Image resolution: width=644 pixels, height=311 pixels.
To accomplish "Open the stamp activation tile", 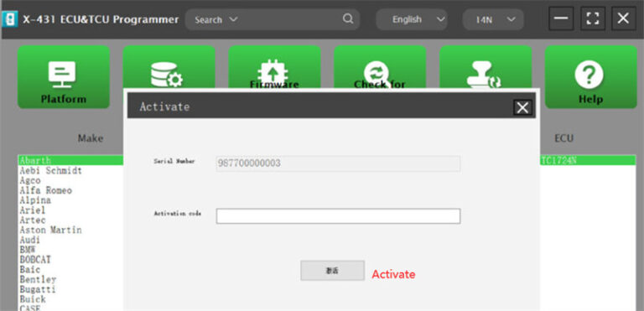I will tap(486, 66).
